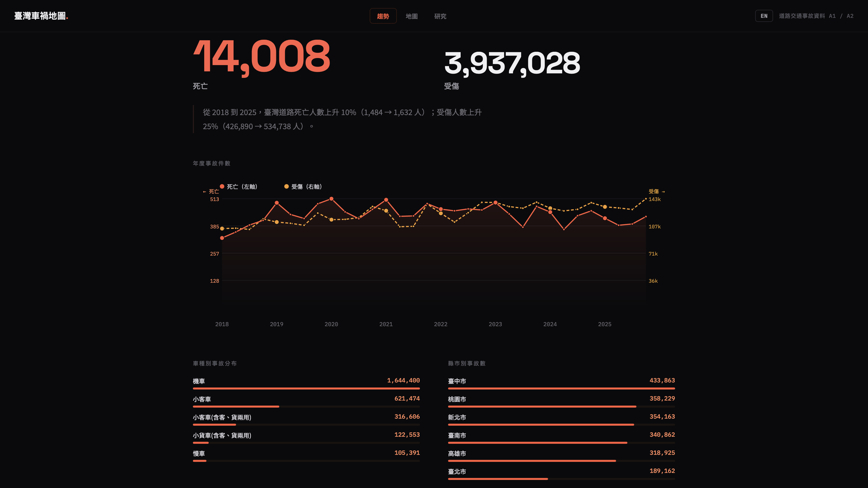This screenshot has width=868, height=488.
Task: Click the 桃園市 county row label
Action: 457,399
